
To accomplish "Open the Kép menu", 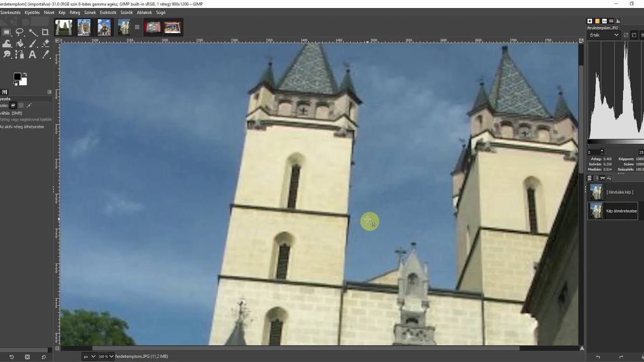I will 62,12.
